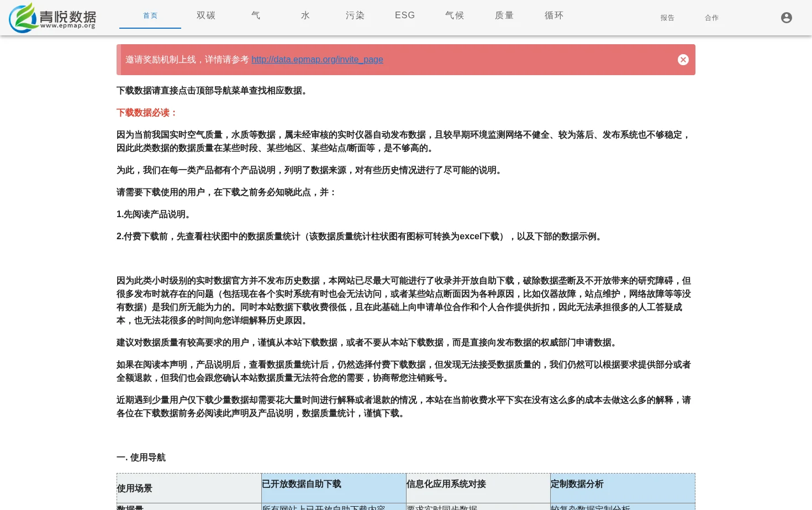This screenshot has height=510, width=812.
Task: Click the 使用场景 table cell
Action: [189, 488]
